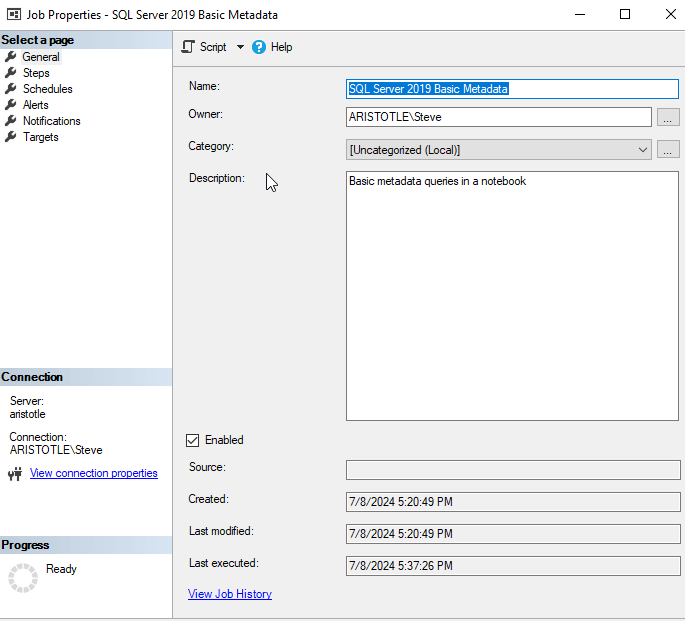Screen dimensions: 685x621
Task: Click the 'Select a page' header
Action: (x=86, y=40)
